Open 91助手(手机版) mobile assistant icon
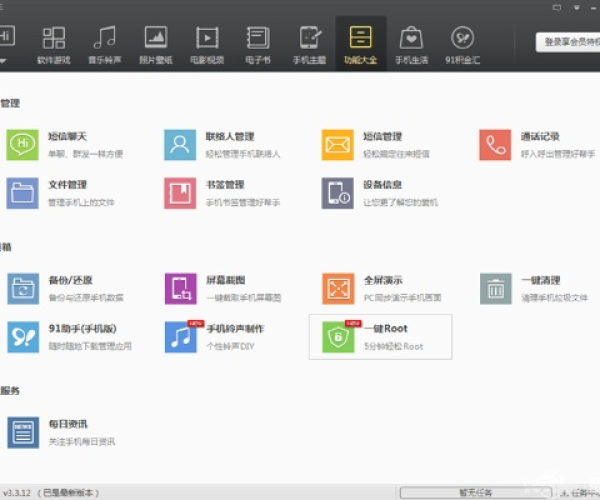The height and width of the screenshot is (500, 600). click(x=23, y=337)
